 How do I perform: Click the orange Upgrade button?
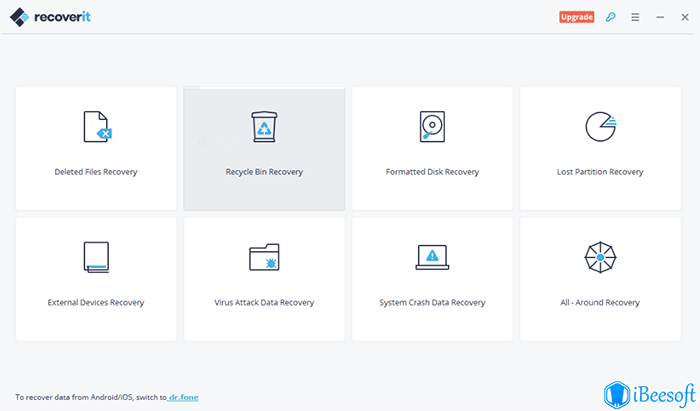tap(577, 17)
